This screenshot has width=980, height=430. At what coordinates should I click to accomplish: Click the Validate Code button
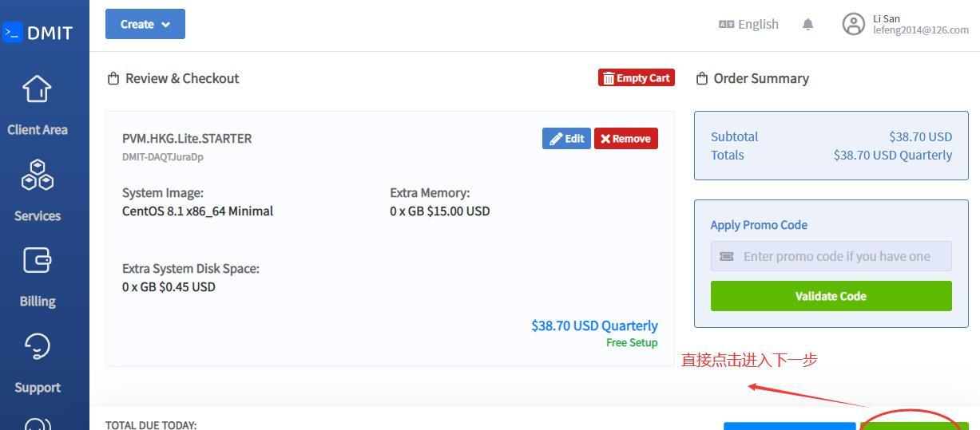[831, 296]
